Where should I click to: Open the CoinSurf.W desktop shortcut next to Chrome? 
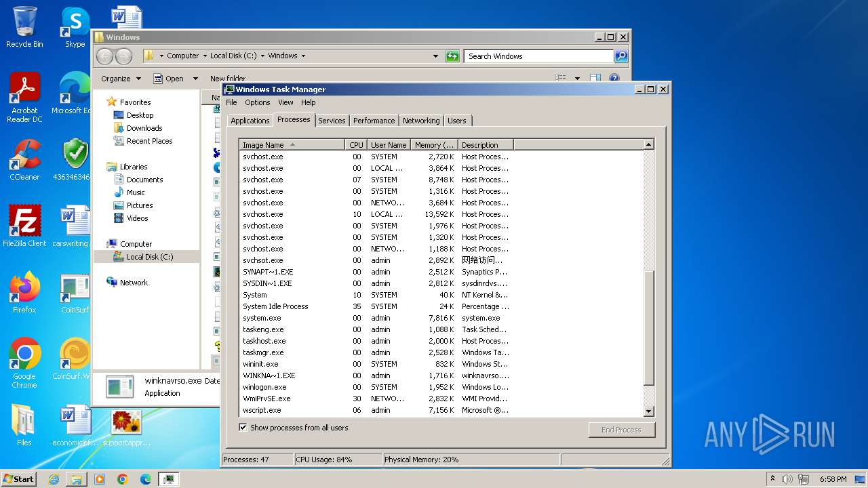72,359
